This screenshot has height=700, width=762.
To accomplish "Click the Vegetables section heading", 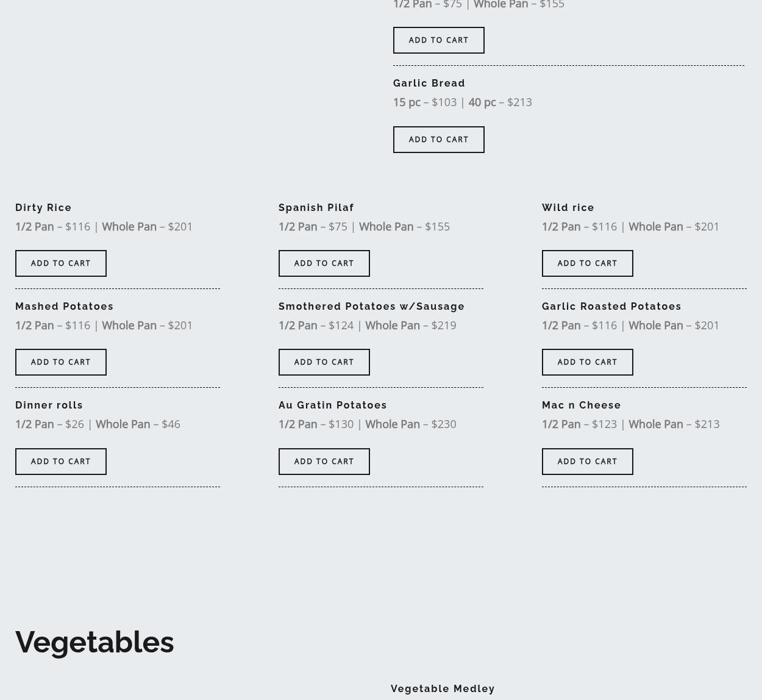I will (94, 642).
